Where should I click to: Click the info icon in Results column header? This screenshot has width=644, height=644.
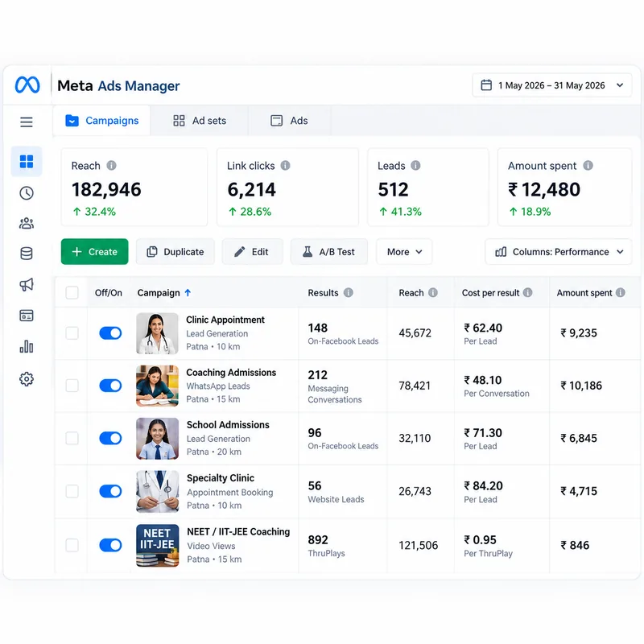(349, 292)
